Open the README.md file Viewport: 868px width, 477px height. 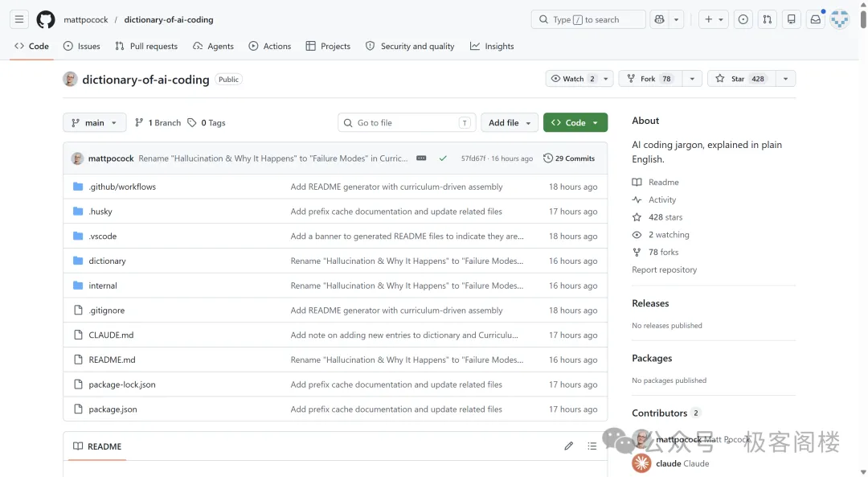(x=112, y=360)
